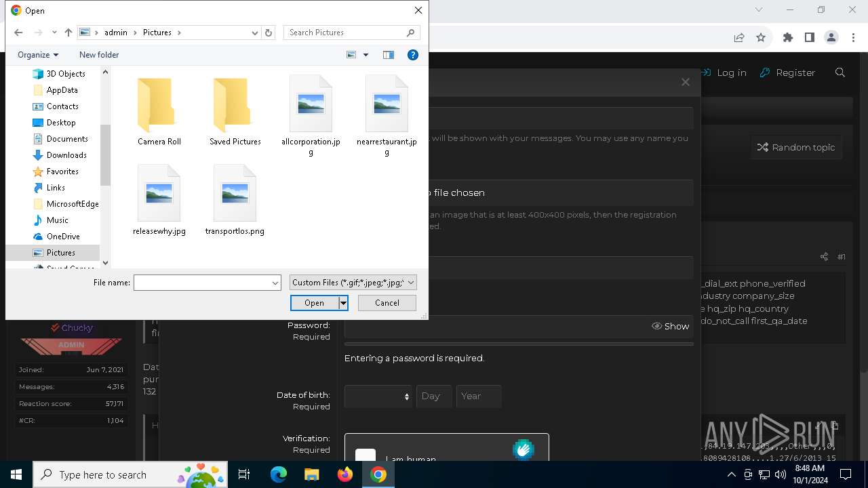Image resolution: width=868 pixels, height=488 pixels.
Task: Click Register on the forum page
Action: tap(787, 73)
